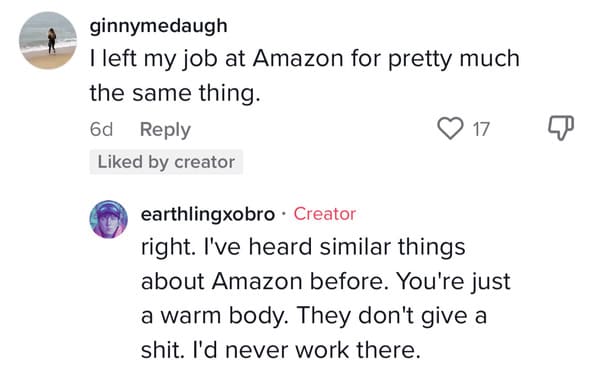
Task: Click the Liked by creator badge
Action: coord(166,162)
